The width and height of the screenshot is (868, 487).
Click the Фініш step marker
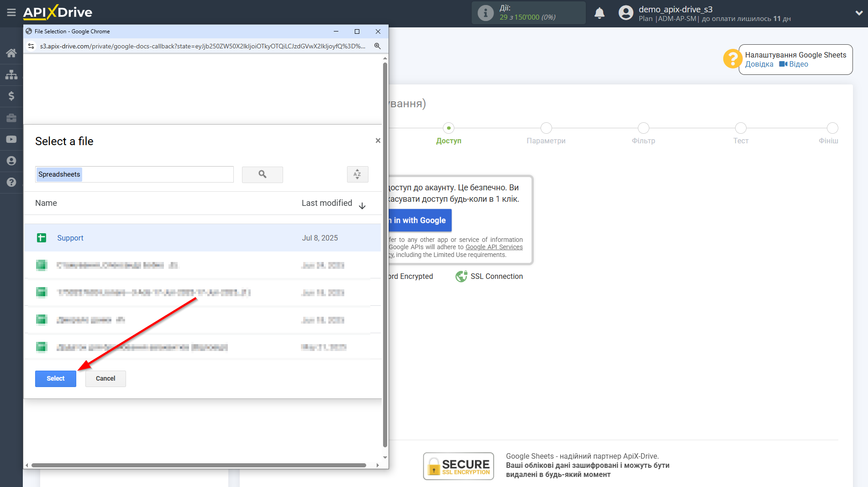tap(832, 128)
